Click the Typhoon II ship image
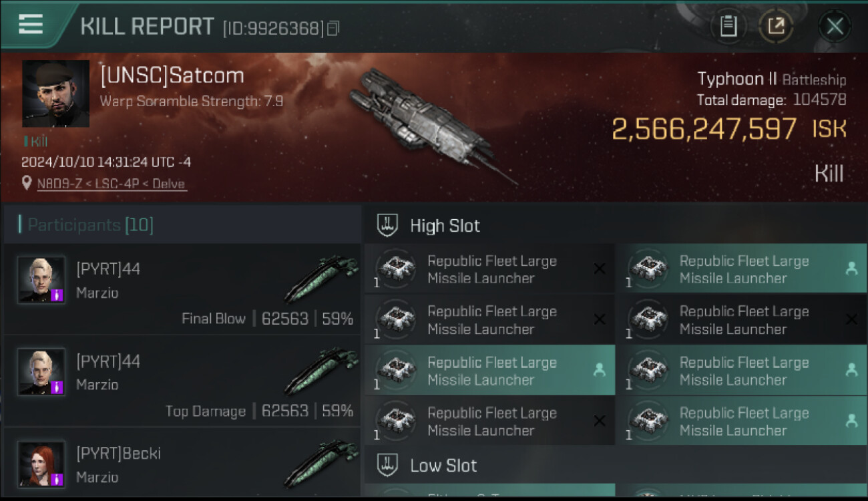 pyautogui.click(x=427, y=120)
